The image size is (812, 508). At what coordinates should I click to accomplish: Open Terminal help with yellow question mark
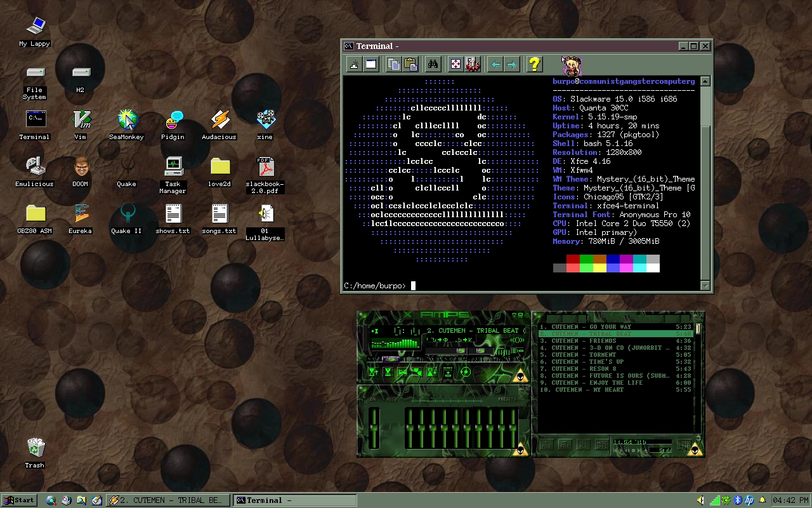point(535,64)
